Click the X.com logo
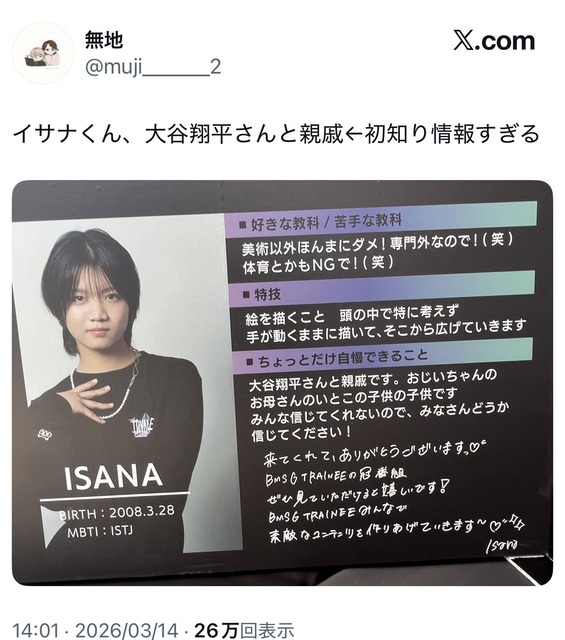This screenshot has width=565, height=640. pyautogui.click(x=494, y=41)
